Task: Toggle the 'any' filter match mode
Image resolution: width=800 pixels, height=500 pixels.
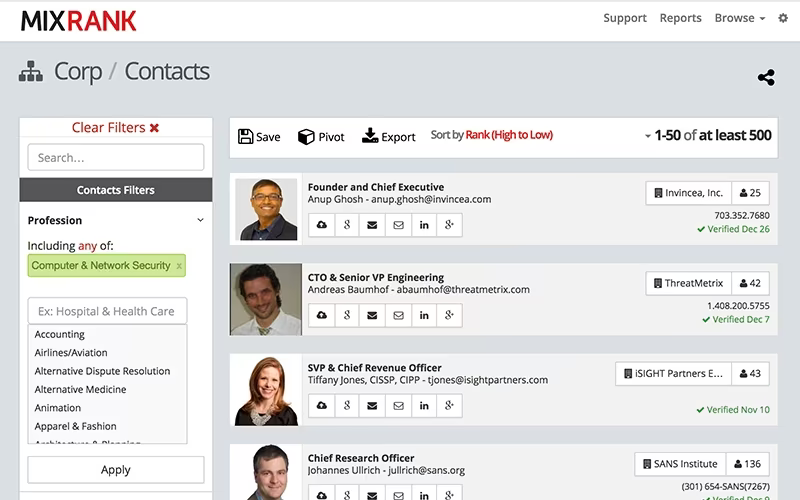Action: pyautogui.click(x=87, y=246)
